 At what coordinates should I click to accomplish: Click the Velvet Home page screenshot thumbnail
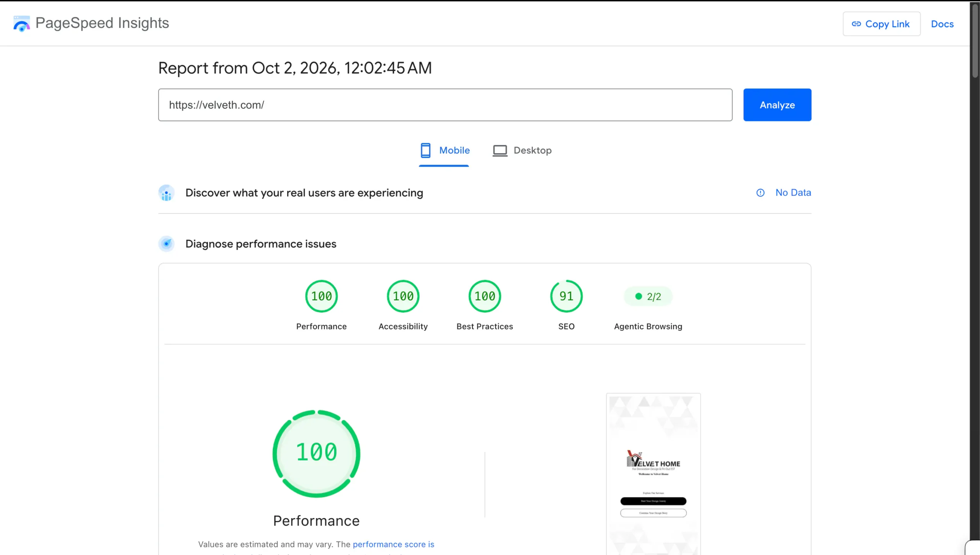pyautogui.click(x=653, y=474)
